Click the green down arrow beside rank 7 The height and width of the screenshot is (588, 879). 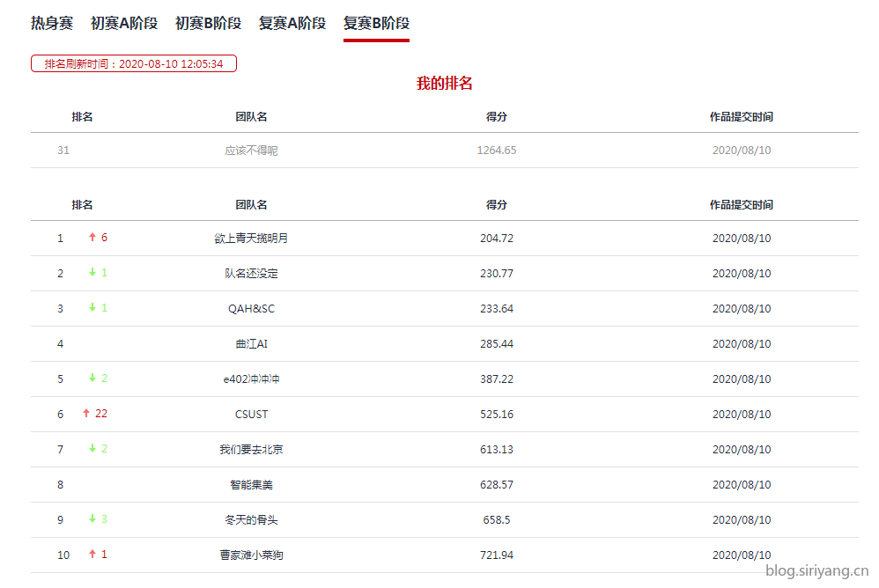pyautogui.click(x=92, y=449)
